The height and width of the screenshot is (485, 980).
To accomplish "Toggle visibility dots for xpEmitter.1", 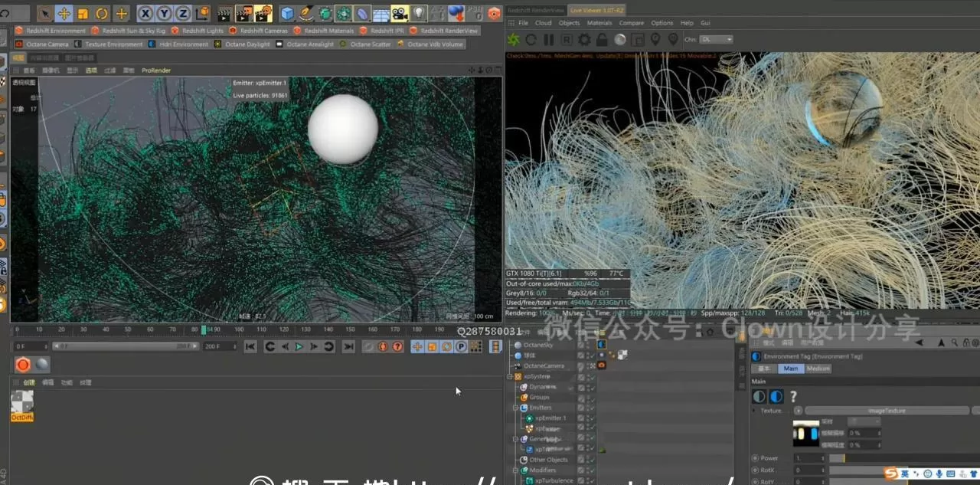I will pyautogui.click(x=587, y=418).
